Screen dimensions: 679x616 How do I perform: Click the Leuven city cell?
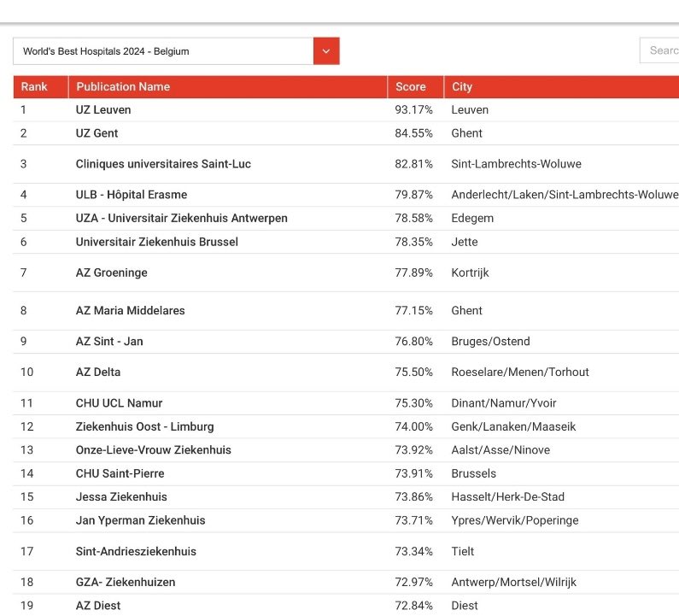470,110
